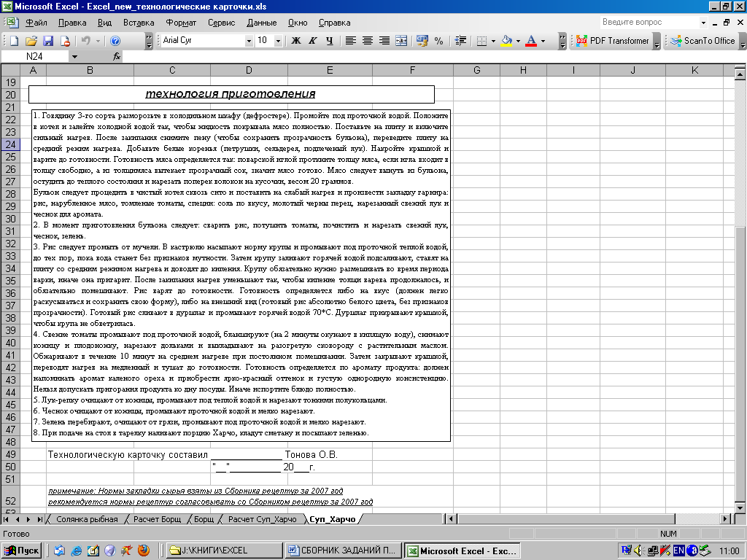Screen dimensions: 747x560
Task: Decrease the cell indent
Action: (x=460, y=41)
